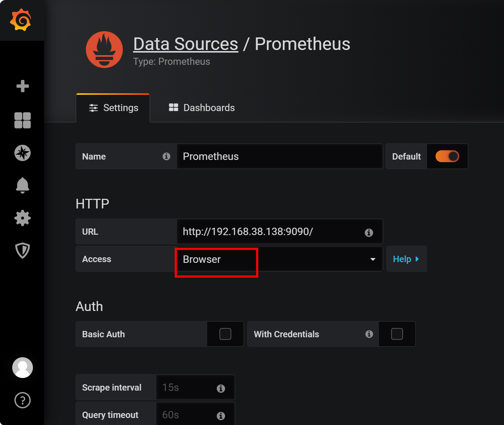Click the info icon in URL field
The height and width of the screenshot is (425, 504).
(x=369, y=232)
